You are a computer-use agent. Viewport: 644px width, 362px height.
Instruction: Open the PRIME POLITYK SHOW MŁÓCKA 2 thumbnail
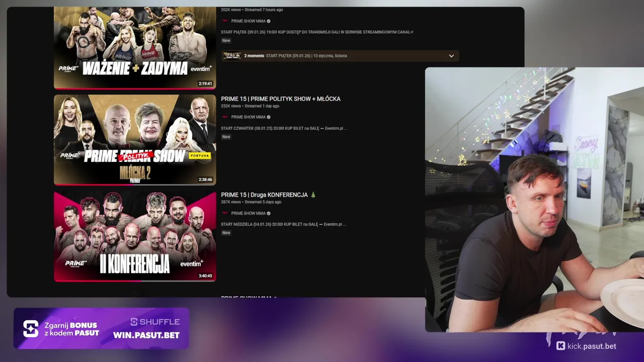click(135, 140)
